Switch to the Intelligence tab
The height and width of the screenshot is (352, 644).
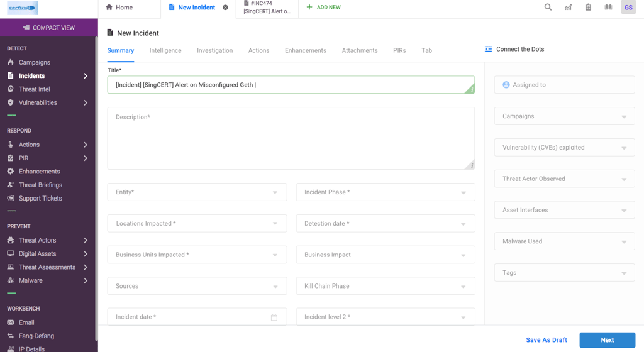165,50
